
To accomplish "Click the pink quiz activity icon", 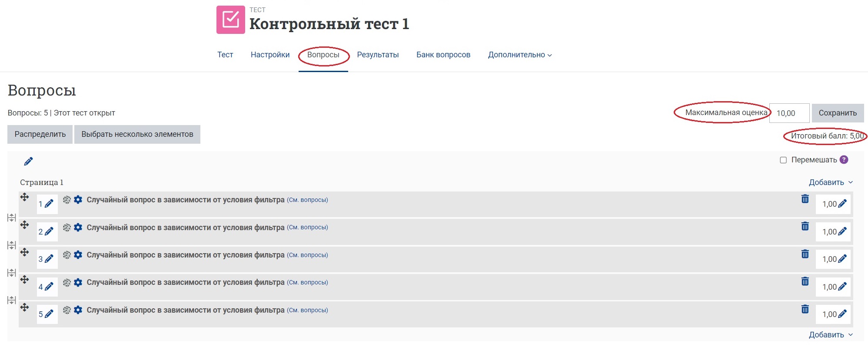I will tap(231, 20).
